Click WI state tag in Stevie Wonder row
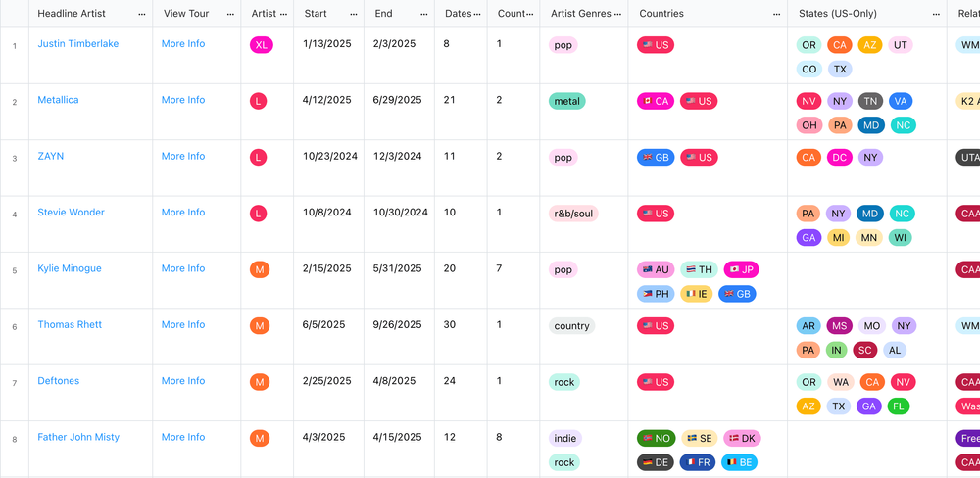 [900, 237]
